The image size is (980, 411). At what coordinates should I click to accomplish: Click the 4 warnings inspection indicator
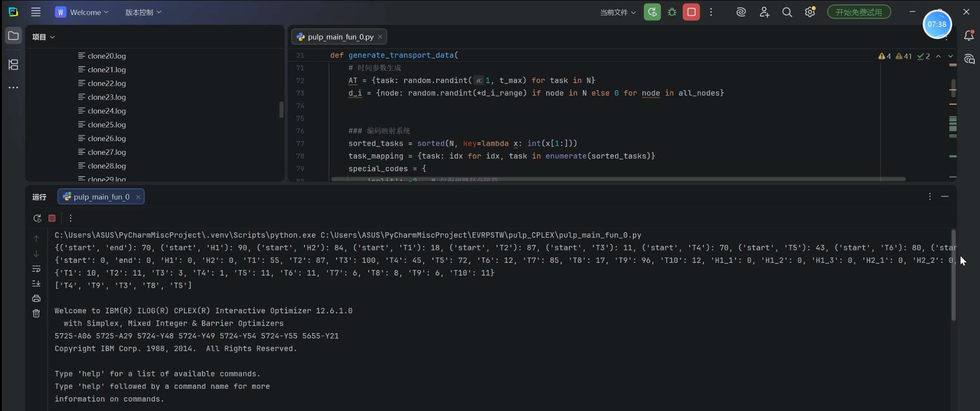885,56
